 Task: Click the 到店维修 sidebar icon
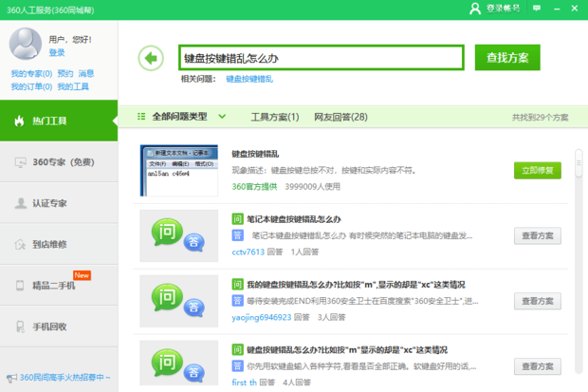click(20, 245)
